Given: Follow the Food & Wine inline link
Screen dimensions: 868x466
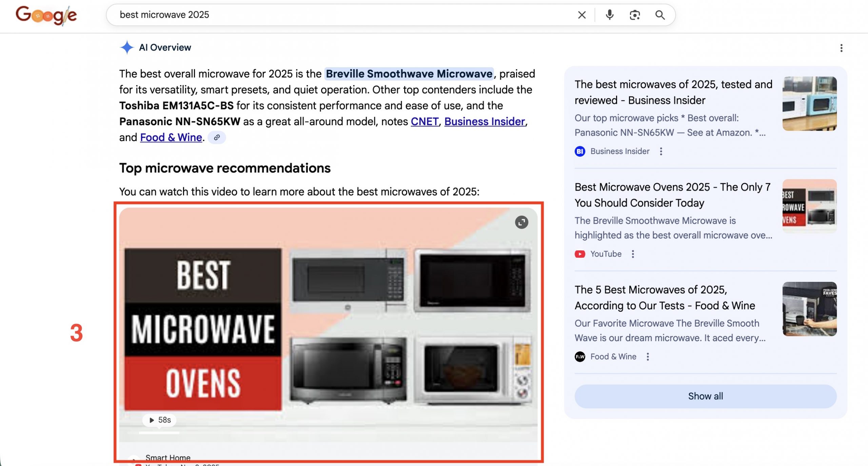Looking at the screenshot, I should point(171,137).
